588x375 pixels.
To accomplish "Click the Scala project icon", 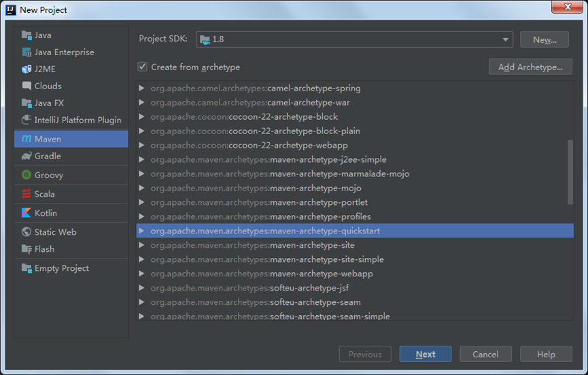I will [27, 195].
